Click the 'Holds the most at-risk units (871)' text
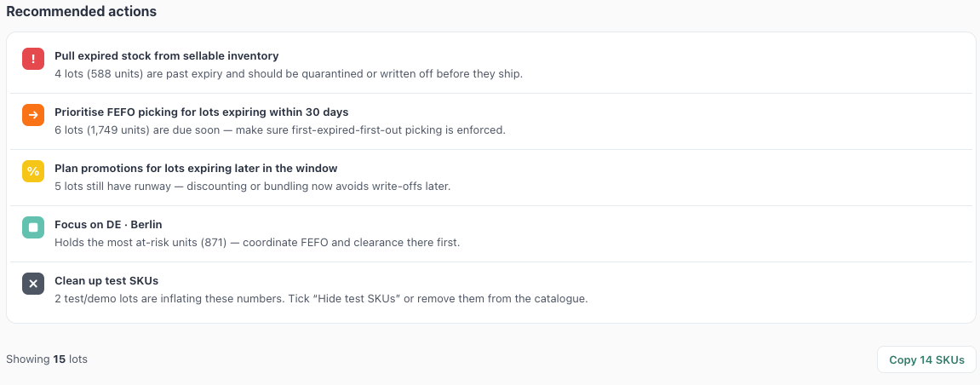Image resolution: width=980 pixels, height=385 pixels. click(x=257, y=243)
